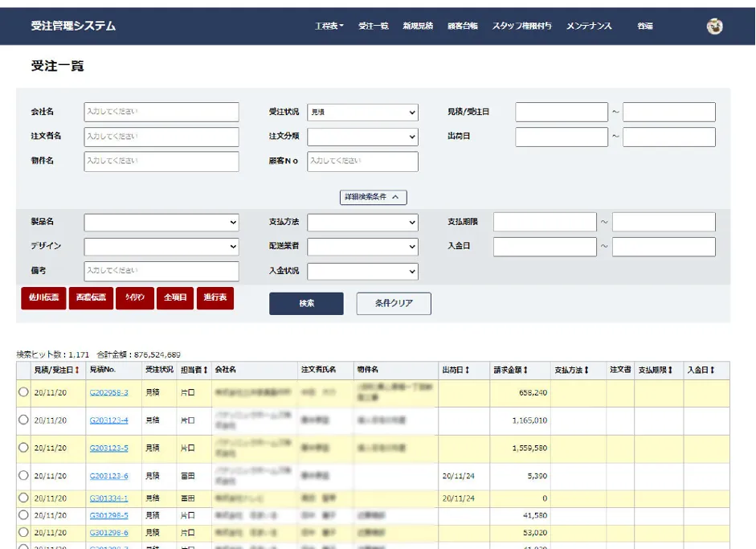Sort the 請求金額 column
The image size is (756, 549).
click(x=525, y=371)
